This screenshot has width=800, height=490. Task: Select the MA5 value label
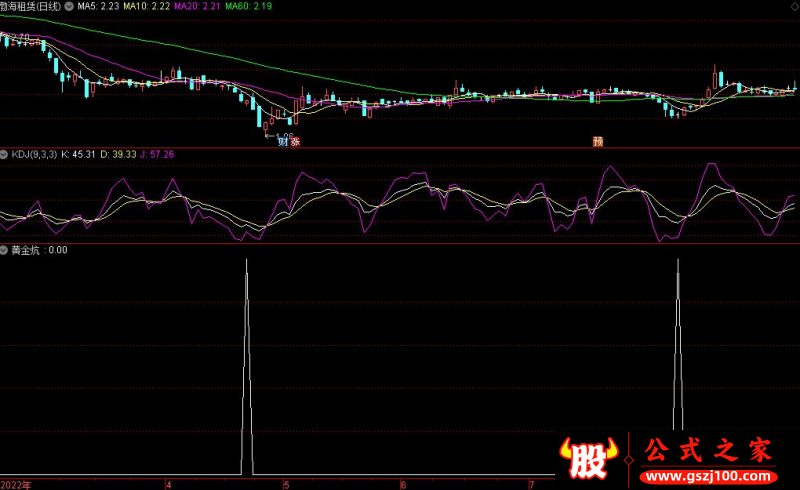pos(98,7)
